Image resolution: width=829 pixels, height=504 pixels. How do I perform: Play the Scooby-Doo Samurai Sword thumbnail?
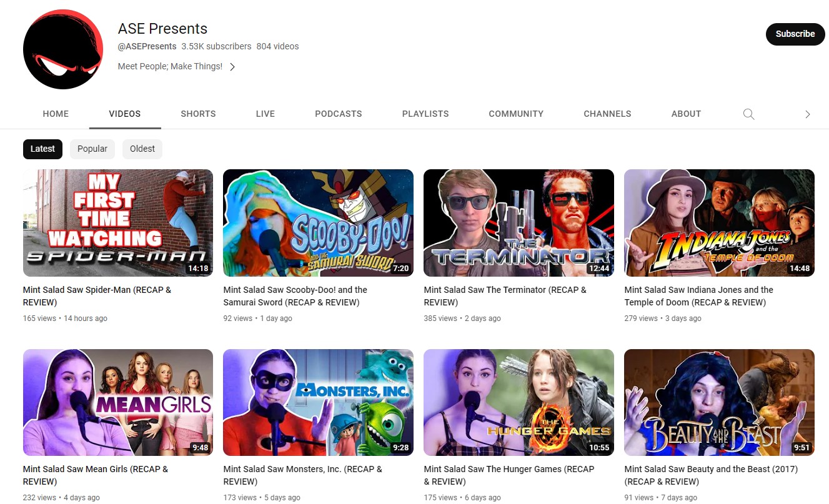pos(318,223)
